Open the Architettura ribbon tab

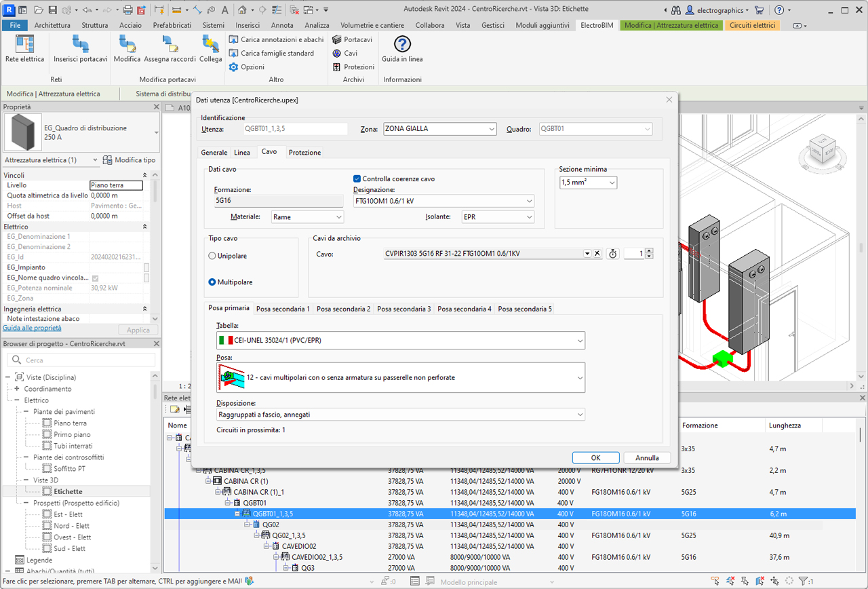tap(52, 25)
